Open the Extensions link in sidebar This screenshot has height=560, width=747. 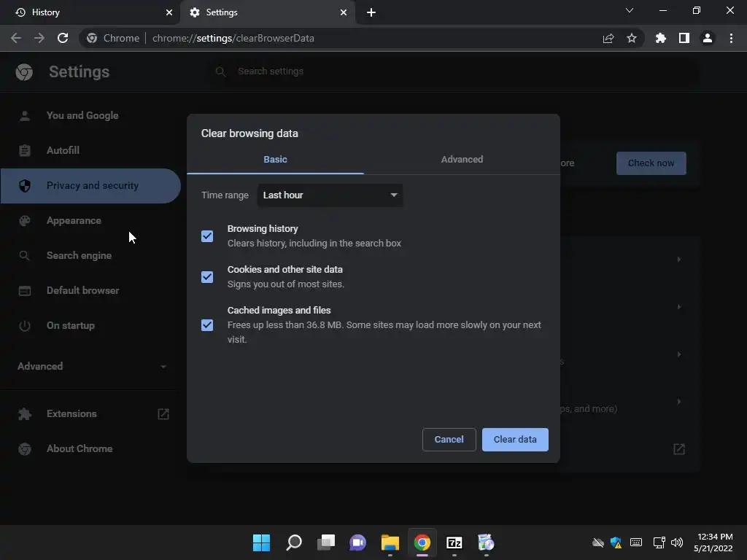90,414
